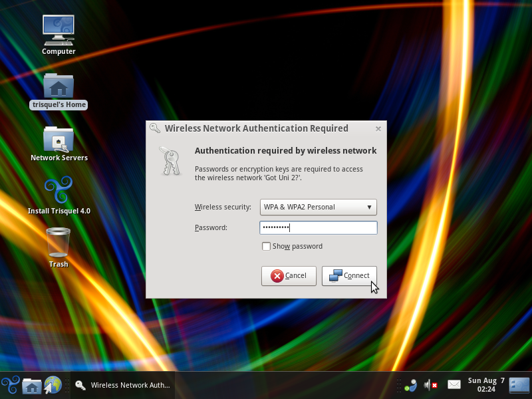Open the date and time clock
The image size is (532, 399).
[x=486, y=385]
